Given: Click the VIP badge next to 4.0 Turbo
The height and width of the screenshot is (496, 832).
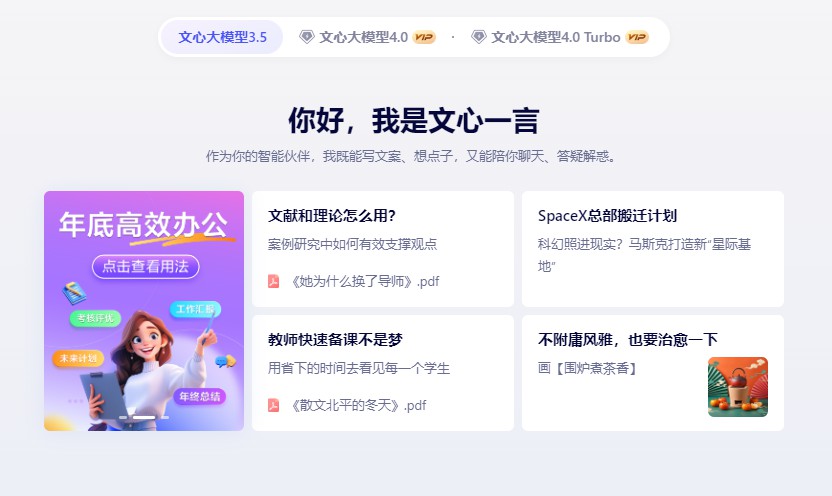Looking at the screenshot, I should coord(637,37).
